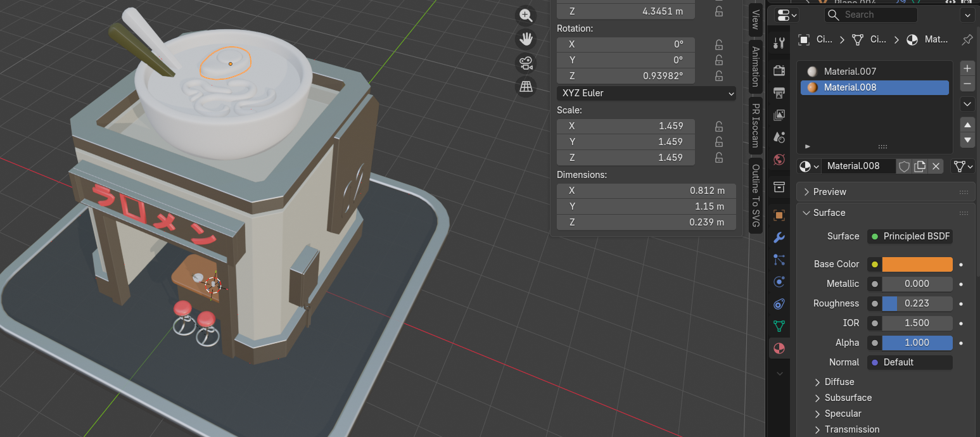Toggle lock on Scale X
Image resolution: width=980 pixels, height=437 pixels.
coord(719,126)
